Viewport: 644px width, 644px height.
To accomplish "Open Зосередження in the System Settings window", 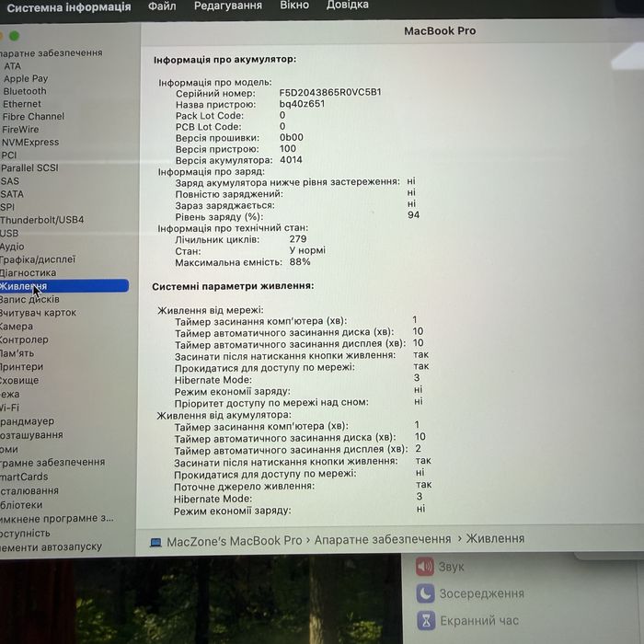I will (482, 593).
